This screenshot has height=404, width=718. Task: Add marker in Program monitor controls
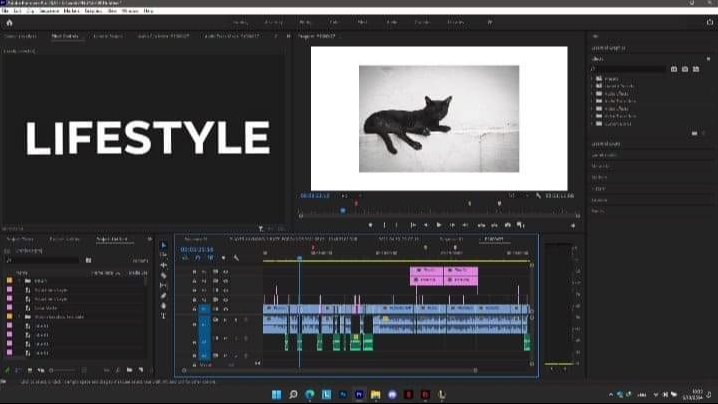(370, 225)
